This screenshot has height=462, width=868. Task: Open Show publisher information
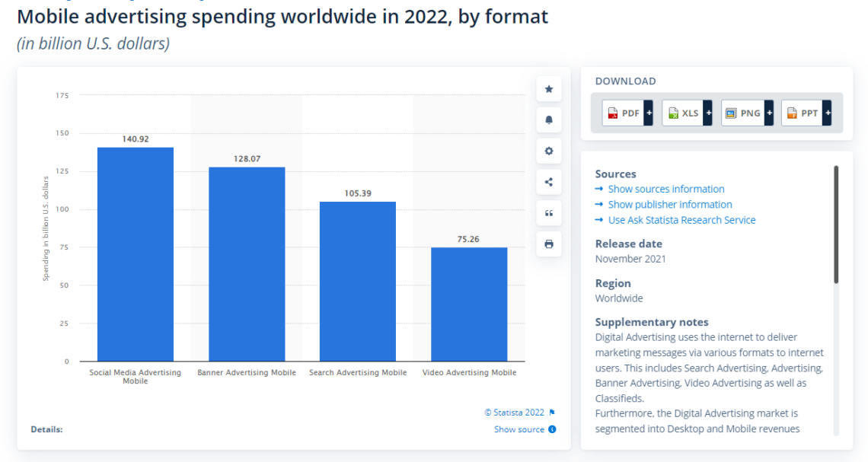(670, 204)
